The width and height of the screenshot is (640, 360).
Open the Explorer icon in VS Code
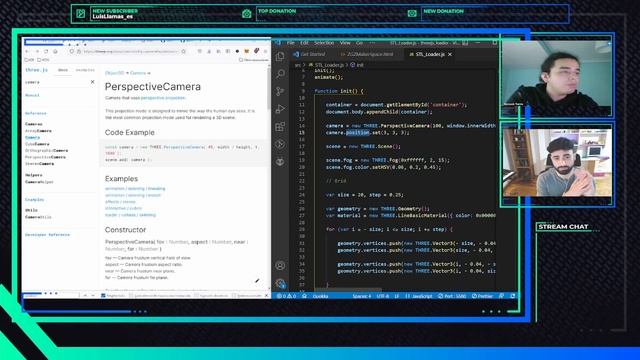[280, 56]
